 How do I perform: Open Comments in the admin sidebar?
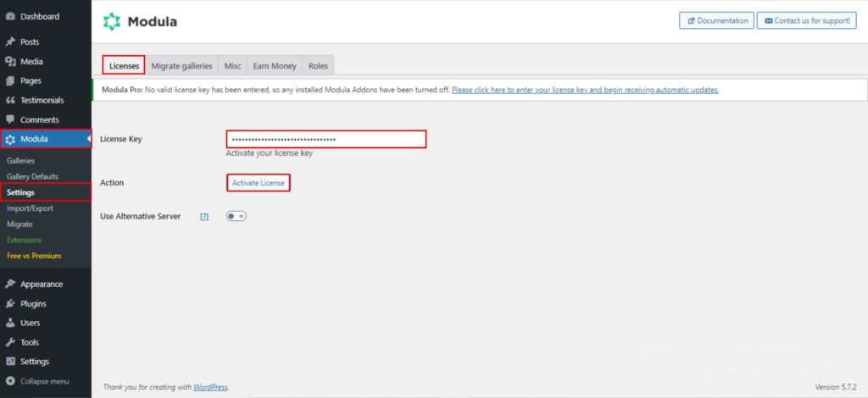(40, 119)
